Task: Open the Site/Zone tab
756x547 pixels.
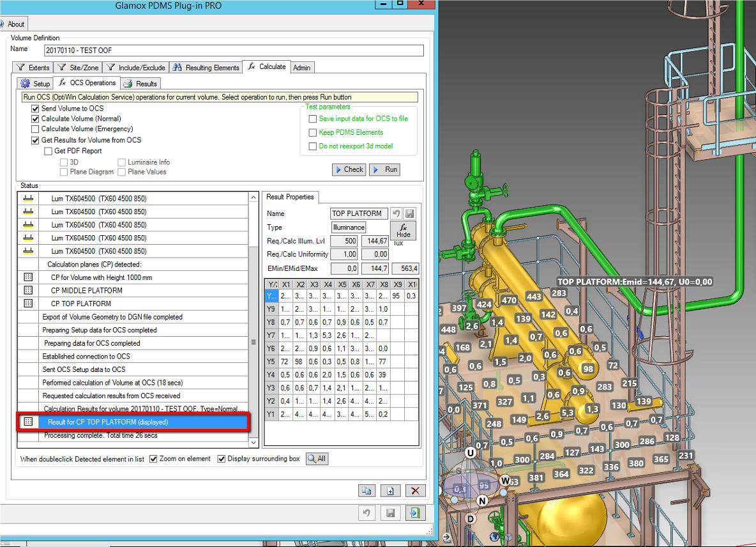Action: [78, 68]
